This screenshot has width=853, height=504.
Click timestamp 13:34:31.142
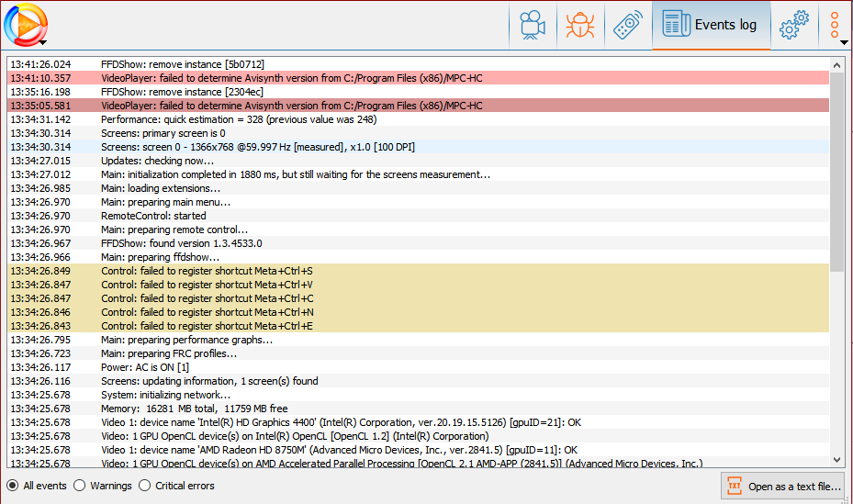coord(40,119)
